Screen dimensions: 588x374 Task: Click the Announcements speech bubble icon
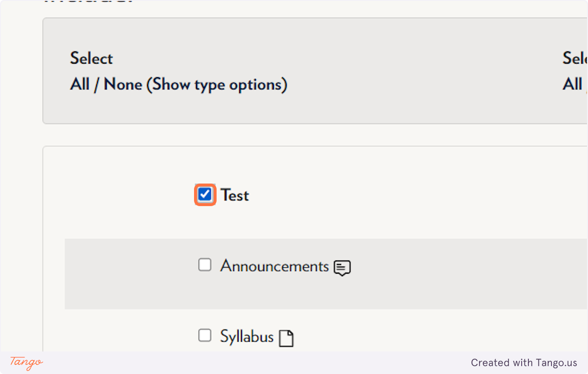[342, 268]
